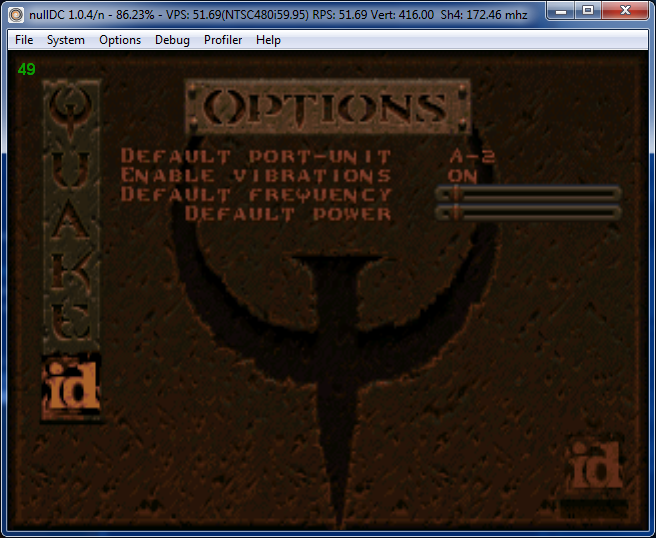Maximize the nullDC window

point(588,11)
